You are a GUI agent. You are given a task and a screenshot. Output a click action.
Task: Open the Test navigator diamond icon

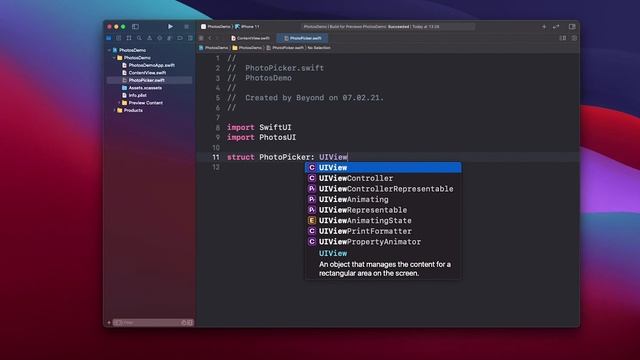(160, 38)
